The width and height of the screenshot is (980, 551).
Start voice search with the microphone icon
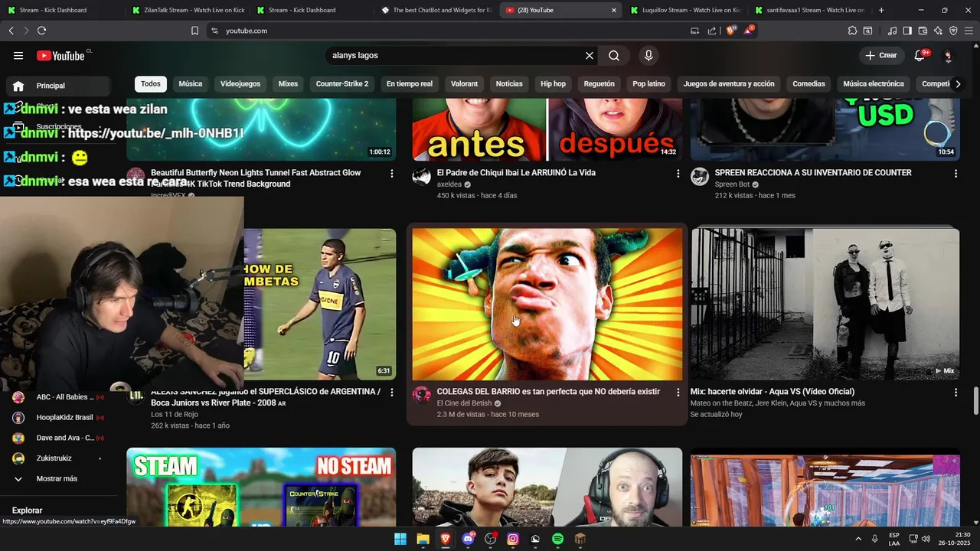point(648,55)
